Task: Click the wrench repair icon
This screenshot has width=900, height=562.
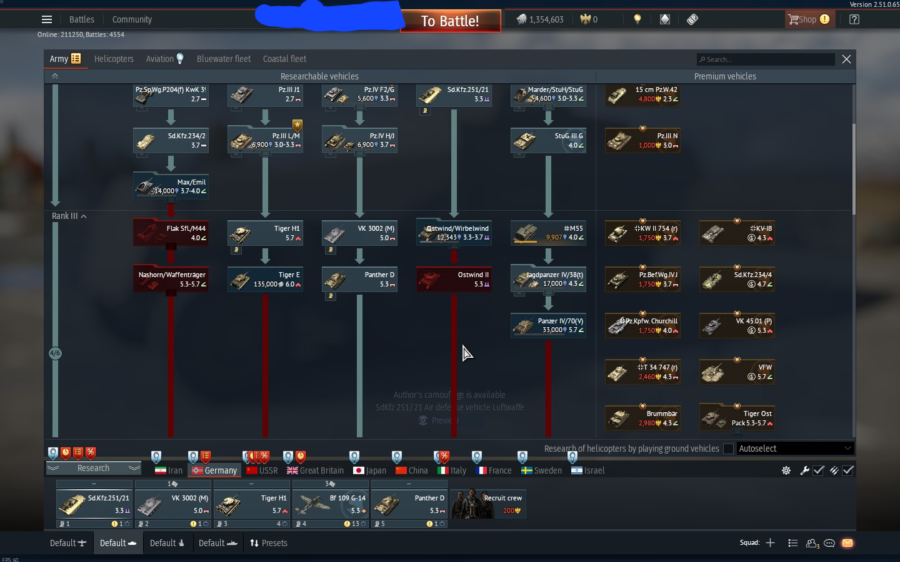Action: tap(804, 470)
